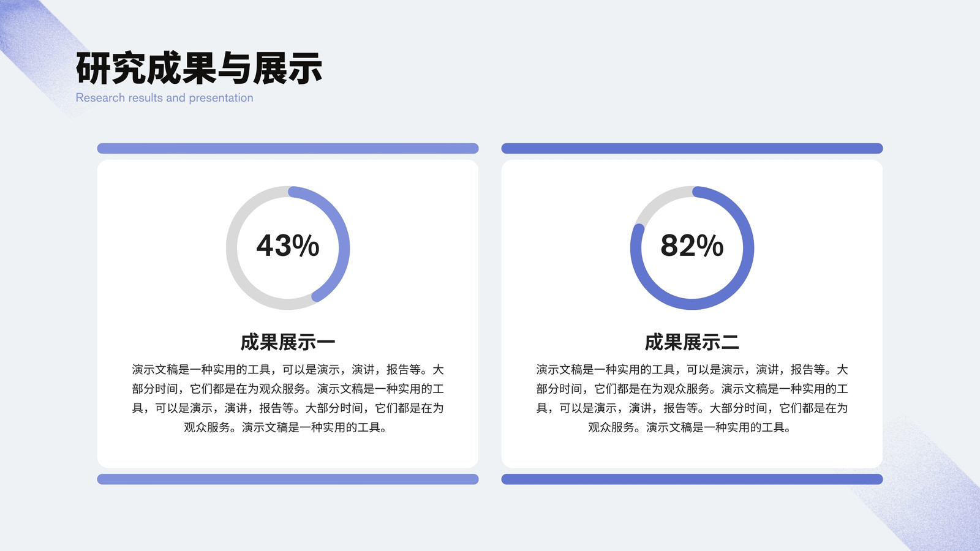The image size is (980, 551).
Task: Click the 82% percentage text
Action: click(692, 246)
